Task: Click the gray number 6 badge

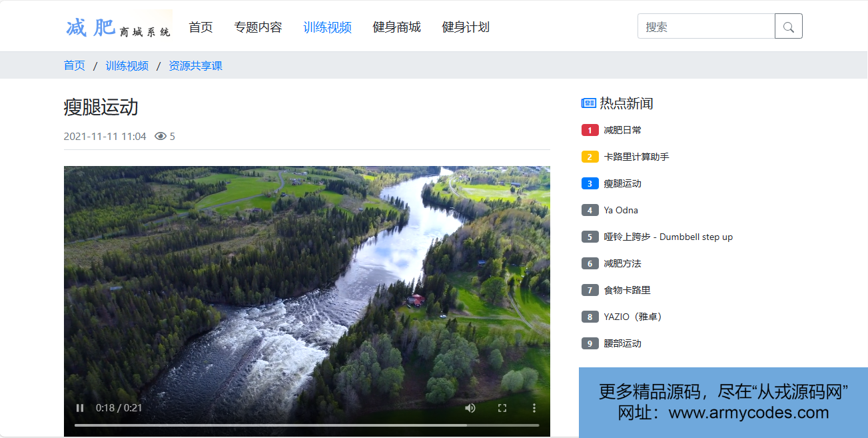Action: [590, 263]
